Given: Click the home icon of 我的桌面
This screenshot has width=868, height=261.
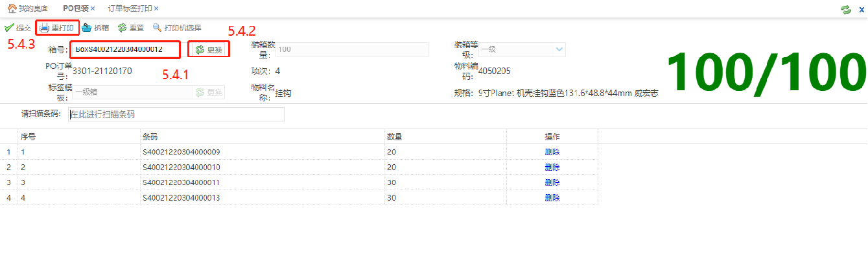Looking at the screenshot, I should coord(11,8).
